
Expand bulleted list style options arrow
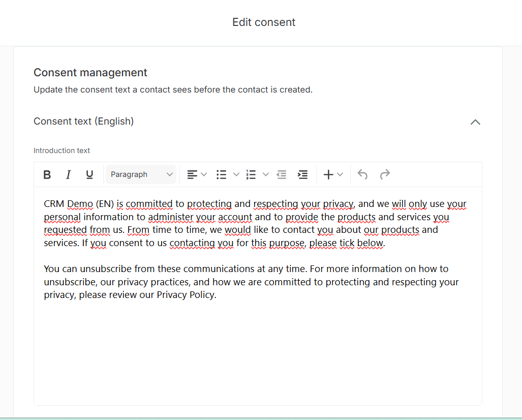(x=236, y=174)
